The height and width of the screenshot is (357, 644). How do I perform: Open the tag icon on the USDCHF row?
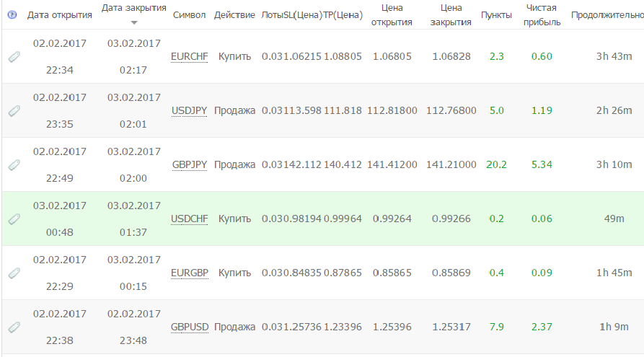pos(14,219)
